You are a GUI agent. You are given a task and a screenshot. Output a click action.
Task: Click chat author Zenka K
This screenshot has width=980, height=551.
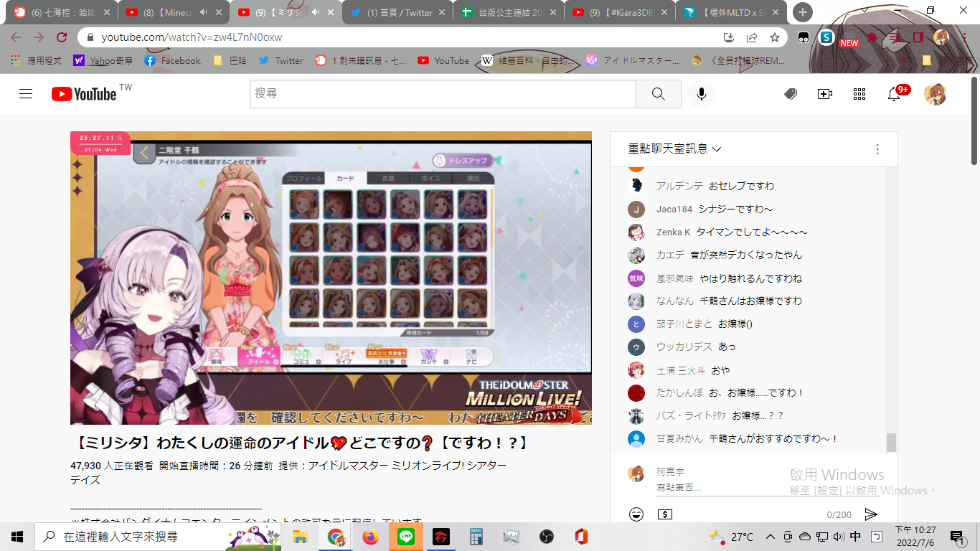(673, 232)
